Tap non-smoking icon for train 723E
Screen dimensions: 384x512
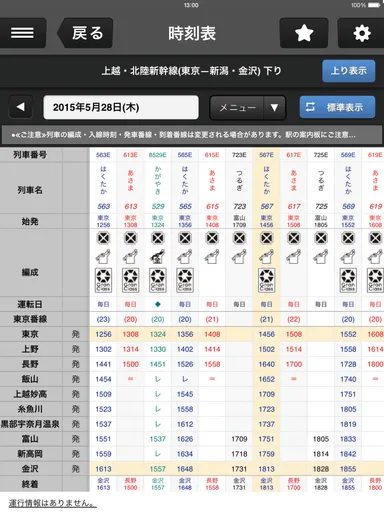(x=239, y=238)
